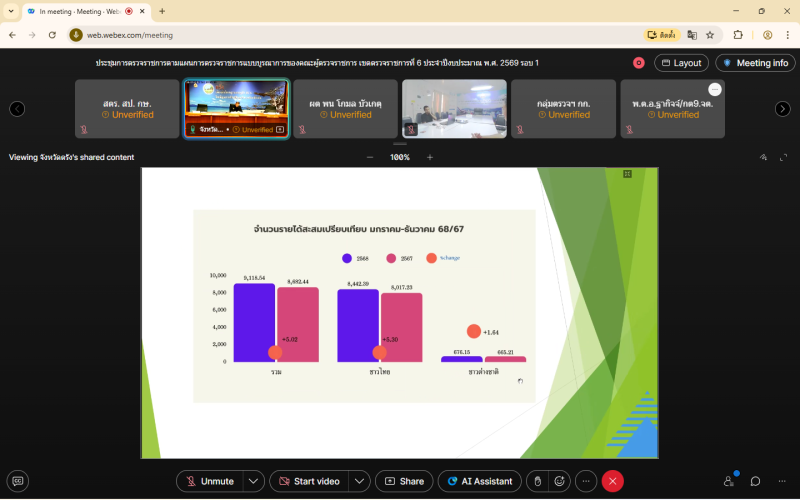Zoom out shared content with minus

coord(370,157)
